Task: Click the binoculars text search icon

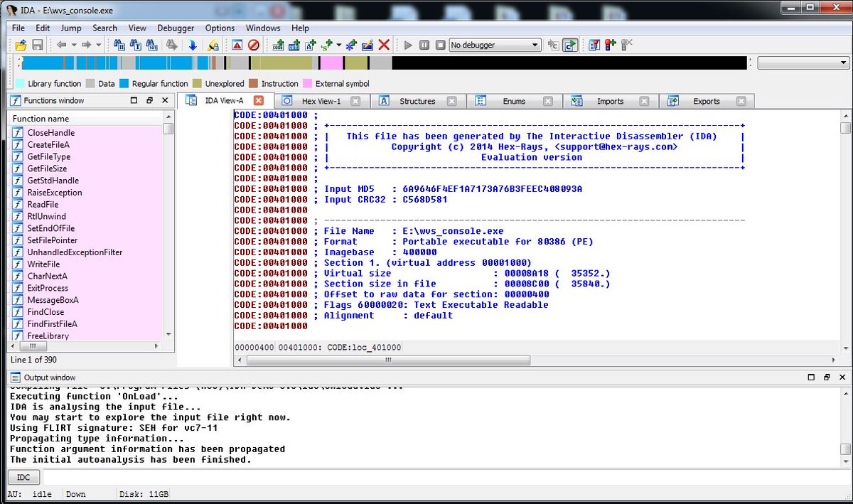Action: (x=136, y=45)
